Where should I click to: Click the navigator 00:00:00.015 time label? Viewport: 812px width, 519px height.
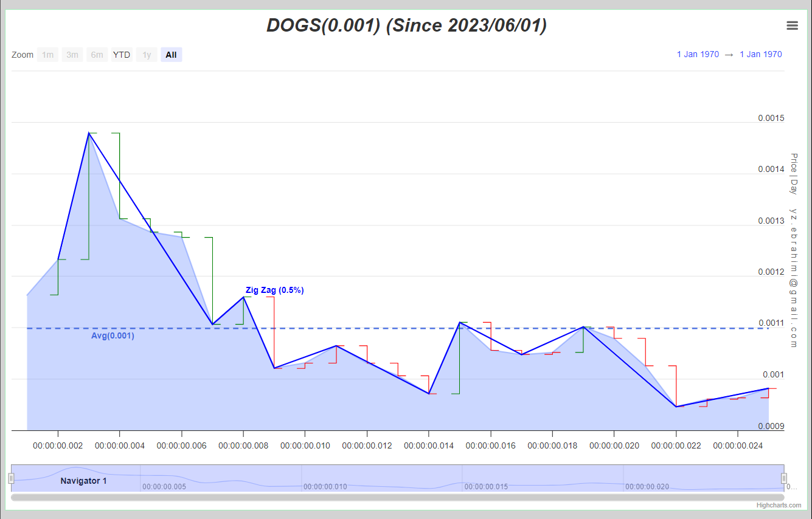pyautogui.click(x=486, y=487)
